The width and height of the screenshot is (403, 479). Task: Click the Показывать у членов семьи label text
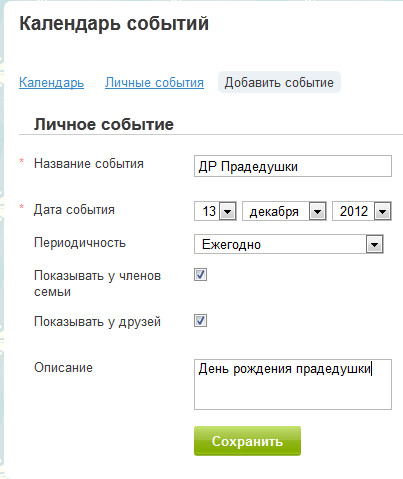click(97, 284)
